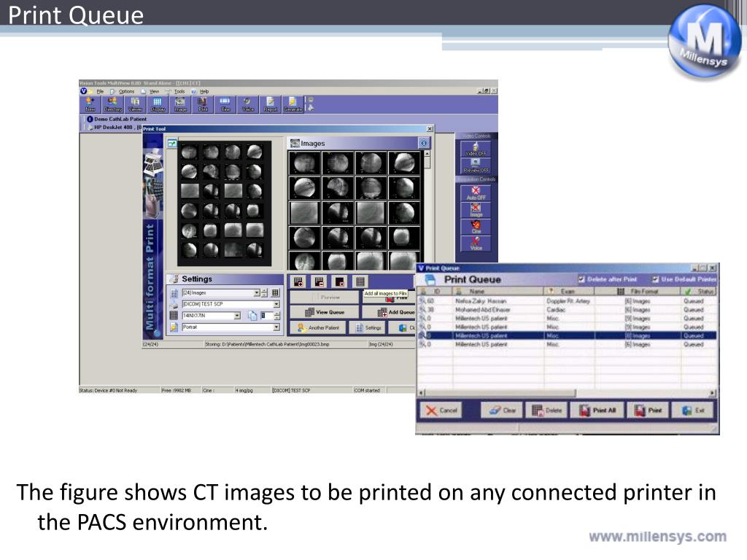Viewport: 747px width, 560px height.
Task: Click the Another Patient button
Action: (x=318, y=327)
